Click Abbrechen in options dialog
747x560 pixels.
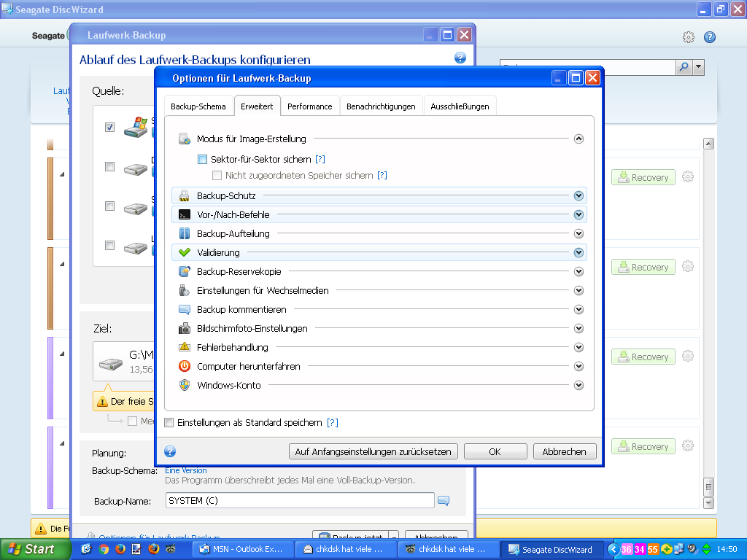point(564,451)
